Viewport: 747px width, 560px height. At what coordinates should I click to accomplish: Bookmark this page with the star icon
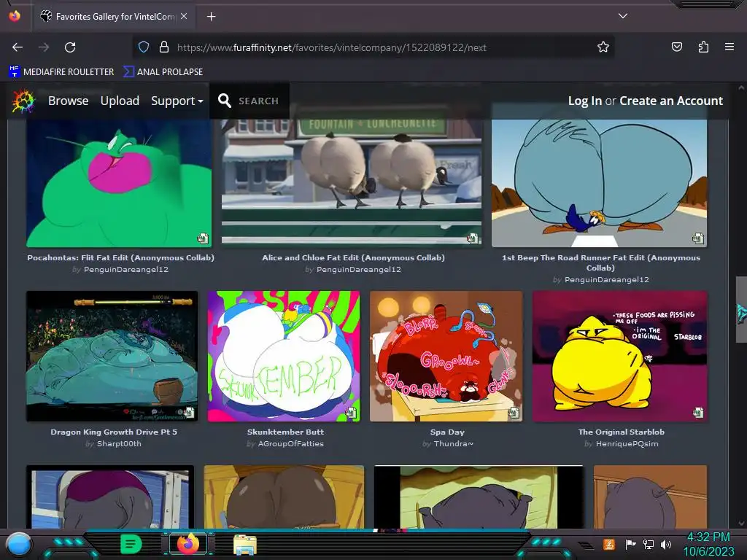click(603, 47)
